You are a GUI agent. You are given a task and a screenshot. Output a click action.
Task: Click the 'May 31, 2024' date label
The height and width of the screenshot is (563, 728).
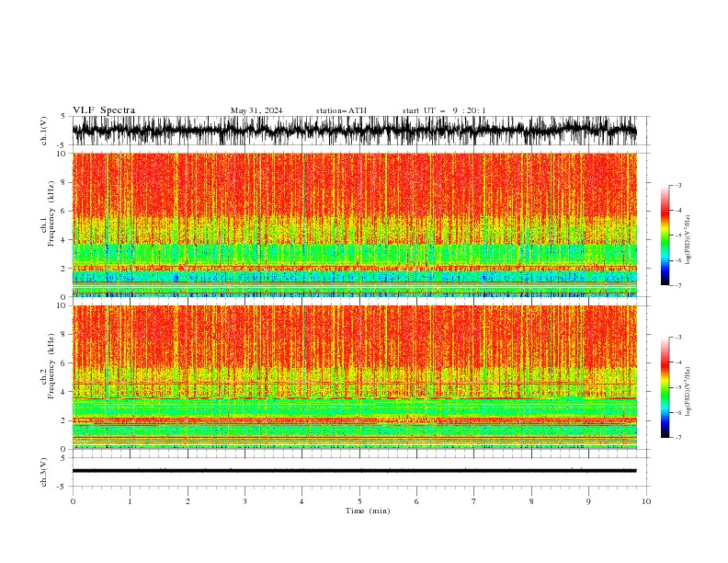coord(256,110)
